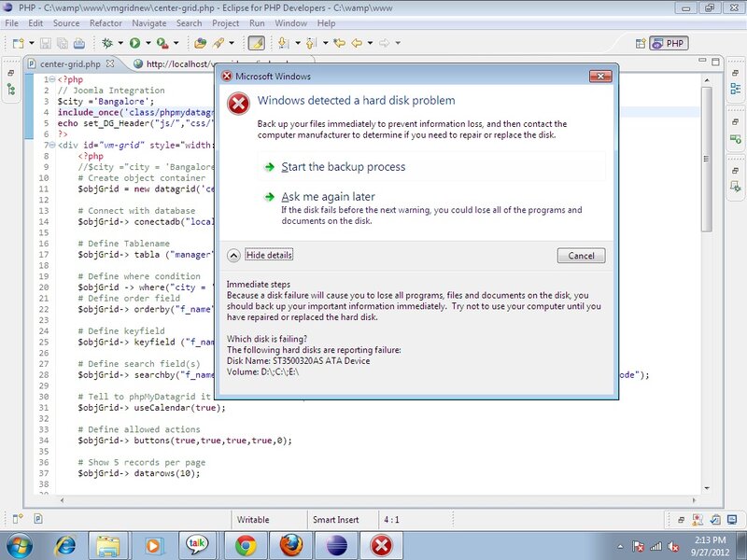The width and height of the screenshot is (747, 560).
Task: Open the External Tools dropdown arrow
Action: coord(176,43)
